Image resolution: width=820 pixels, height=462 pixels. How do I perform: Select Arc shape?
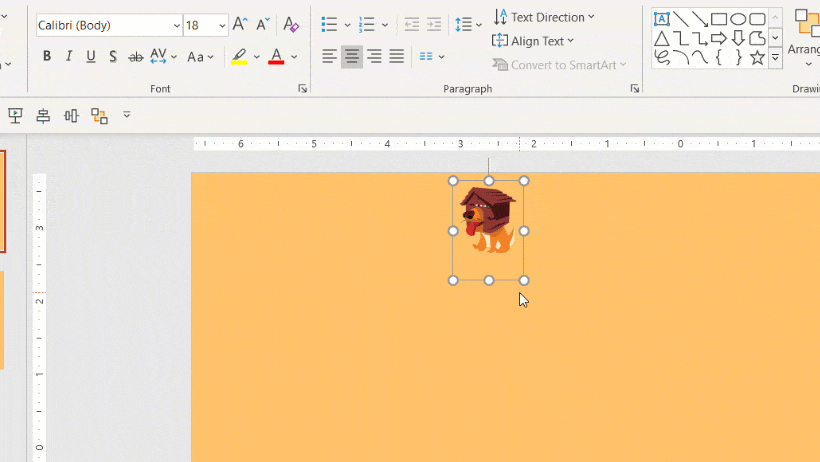(680, 57)
